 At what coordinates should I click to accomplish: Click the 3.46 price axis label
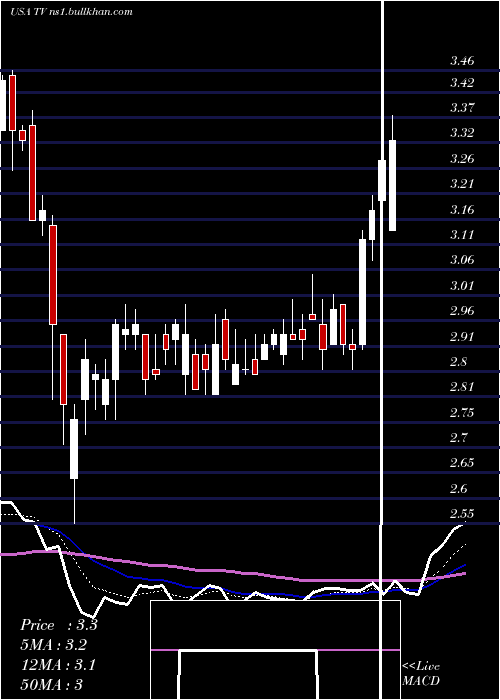coord(462,61)
